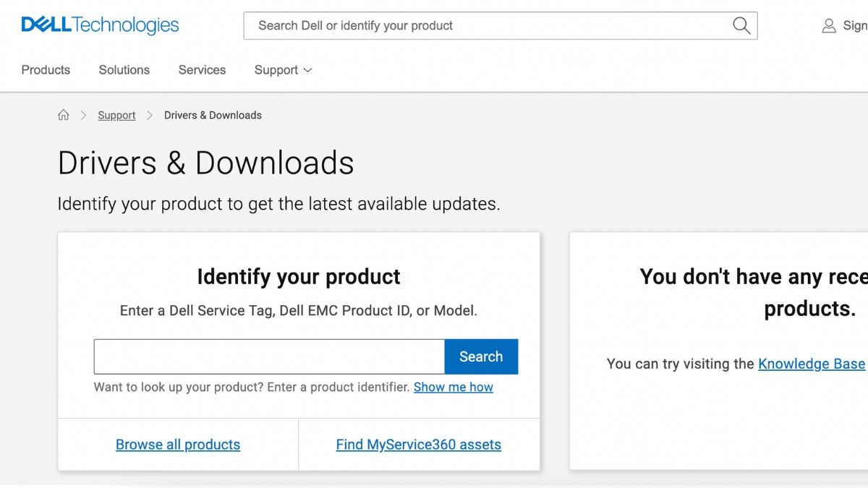Click the magnifying glass search icon
The width and height of the screenshot is (868, 488).
pos(741,25)
